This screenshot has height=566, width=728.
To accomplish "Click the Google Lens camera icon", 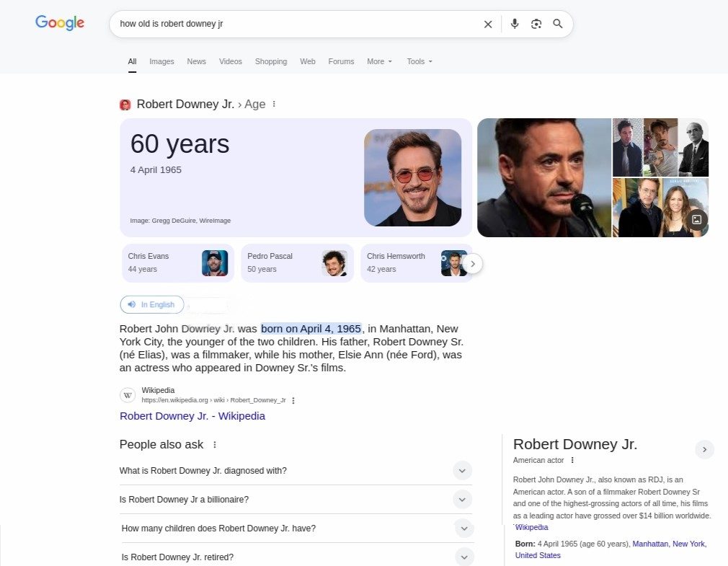I will [x=536, y=24].
